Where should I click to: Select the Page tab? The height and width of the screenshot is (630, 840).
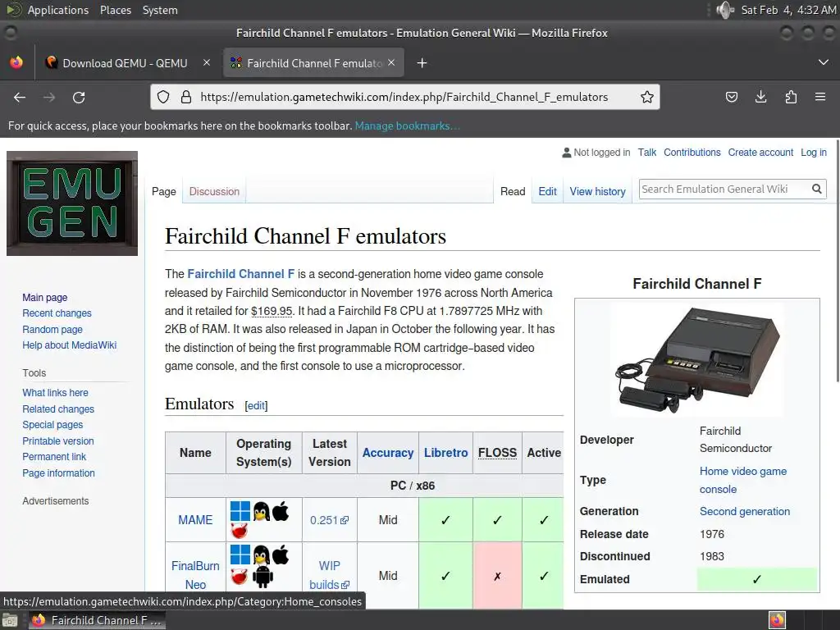point(164,191)
